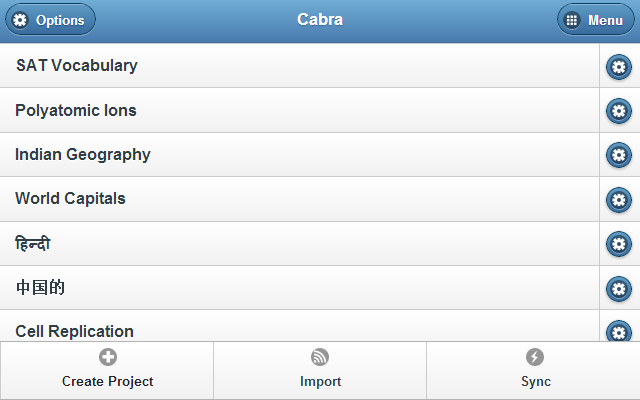Viewport: 640px width, 400px height.
Task: Create a new project via plus tab
Action: (x=107, y=370)
